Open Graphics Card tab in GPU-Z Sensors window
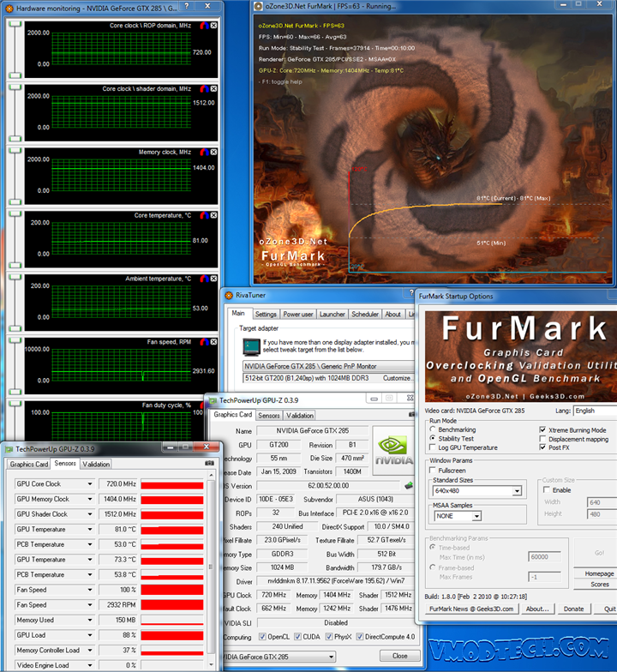 tap(29, 465)
